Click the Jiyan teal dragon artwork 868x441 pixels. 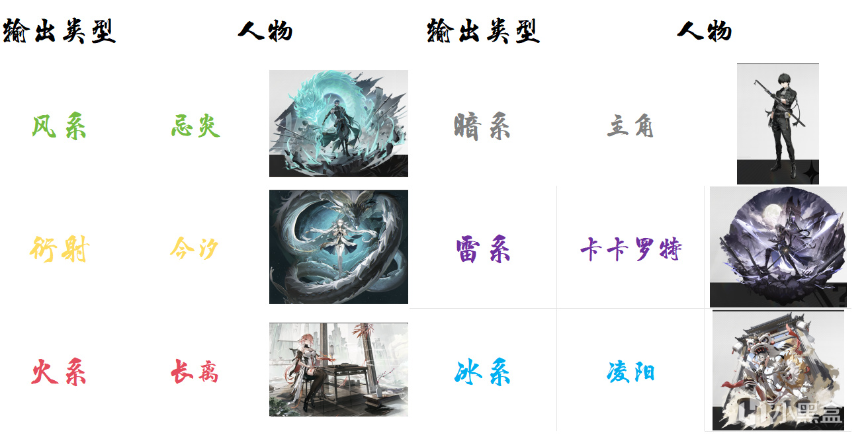click(338, 124)
